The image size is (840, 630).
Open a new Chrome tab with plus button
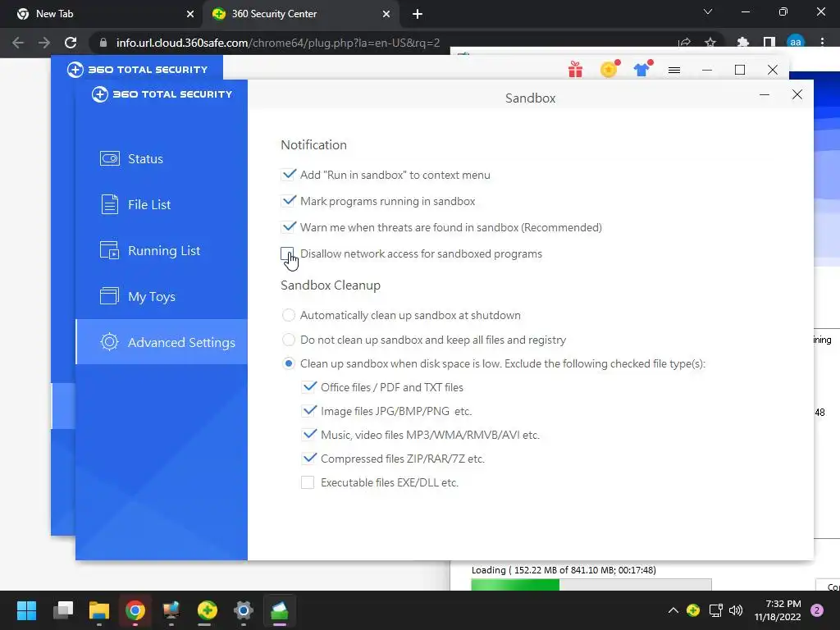click(418, 15)
